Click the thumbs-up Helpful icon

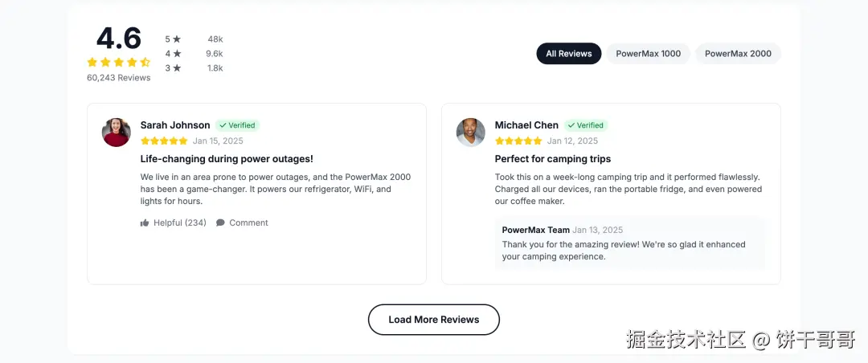coord(145,223)
